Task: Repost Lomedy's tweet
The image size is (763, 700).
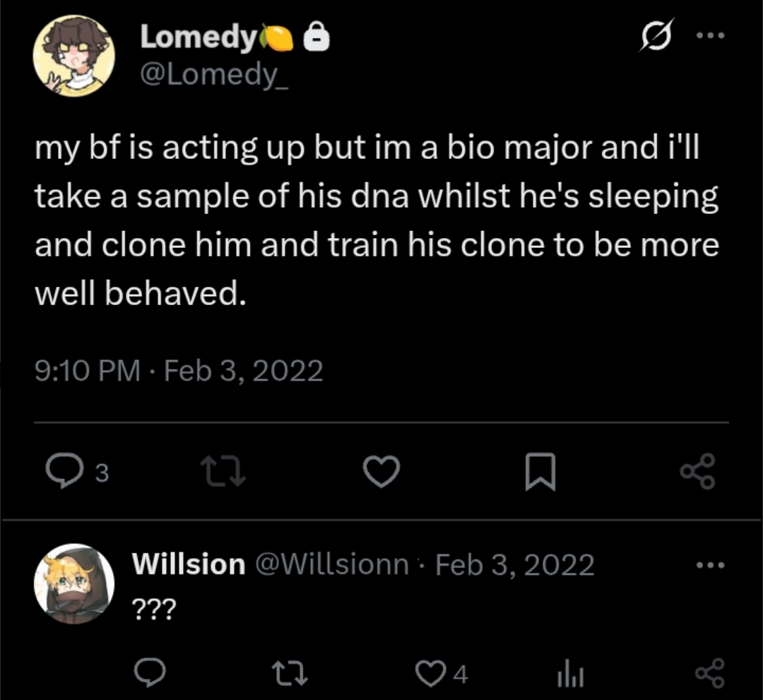Action: pyautogui.click(x=223, y=471)
